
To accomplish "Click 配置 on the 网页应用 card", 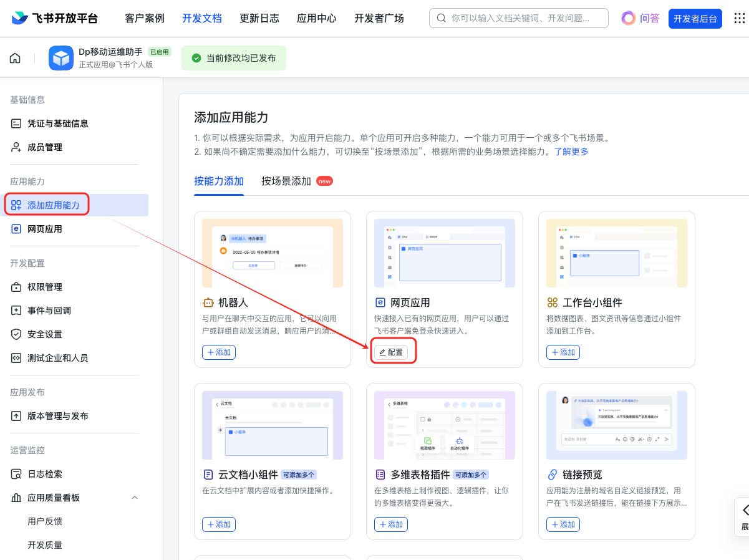I will tap(391, 352).
